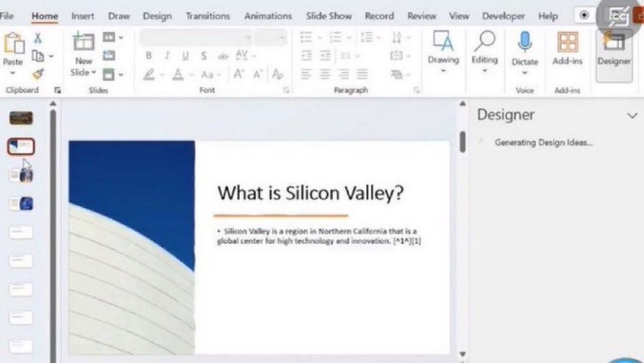This screenshot has width=644, height=363.
Task: Click the record button in title area
Action: point(584,16)
